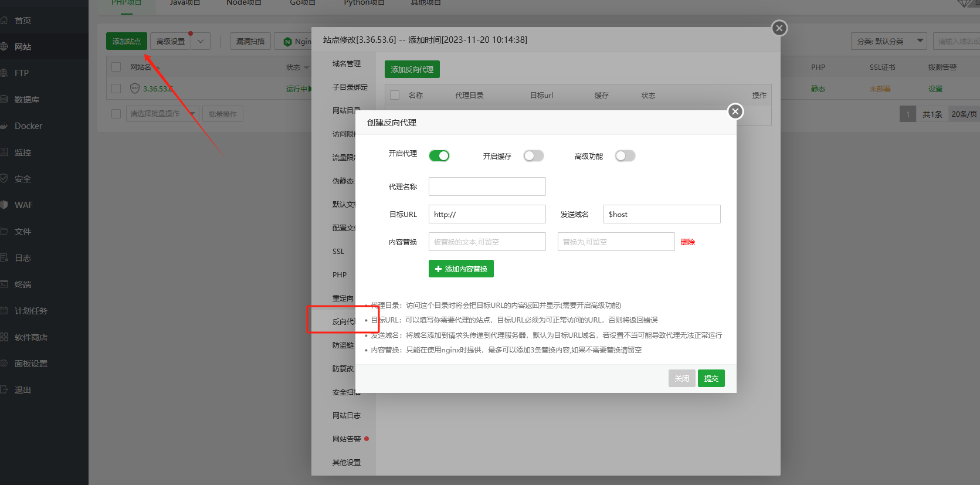The height and width of the screenshot is (485, 980).
Task: Click the 添加反向代理 button
Action: (x=412, y=69)
